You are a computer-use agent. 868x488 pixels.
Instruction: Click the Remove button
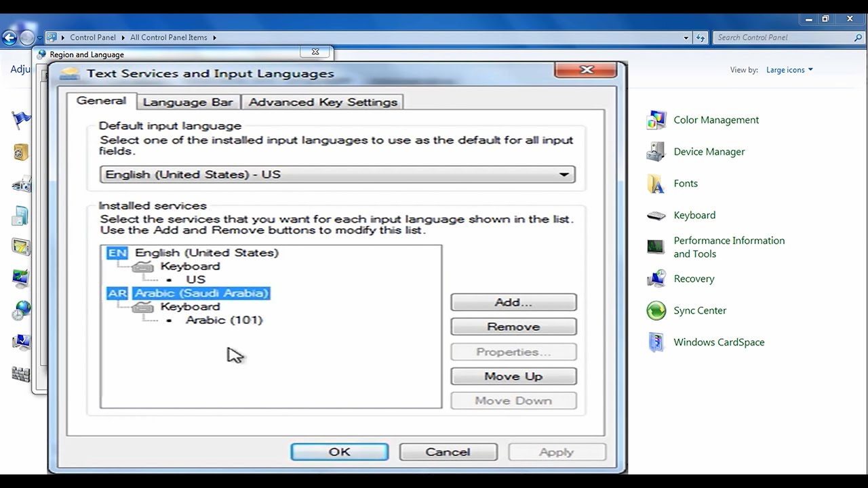[513, 327]
